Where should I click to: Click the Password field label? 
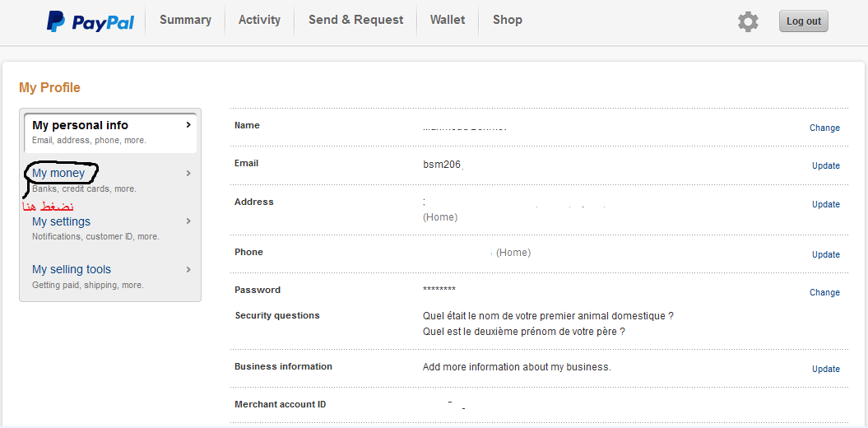[258, 290]
